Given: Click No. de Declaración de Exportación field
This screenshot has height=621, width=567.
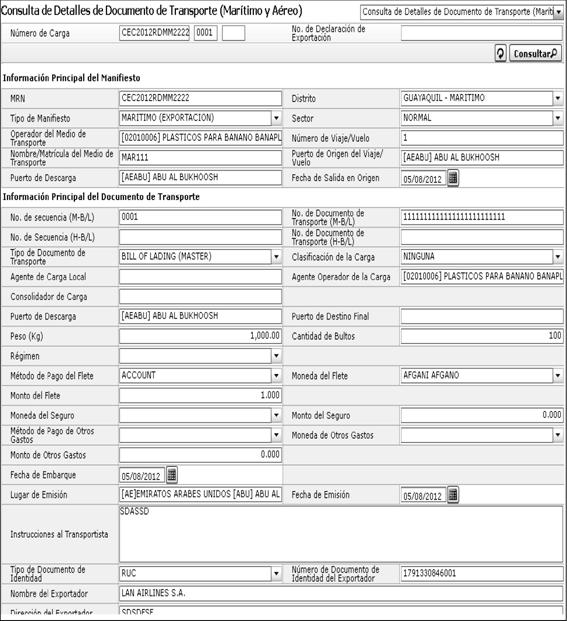Looking at the screenshot, I should click(x=481, y=33).
